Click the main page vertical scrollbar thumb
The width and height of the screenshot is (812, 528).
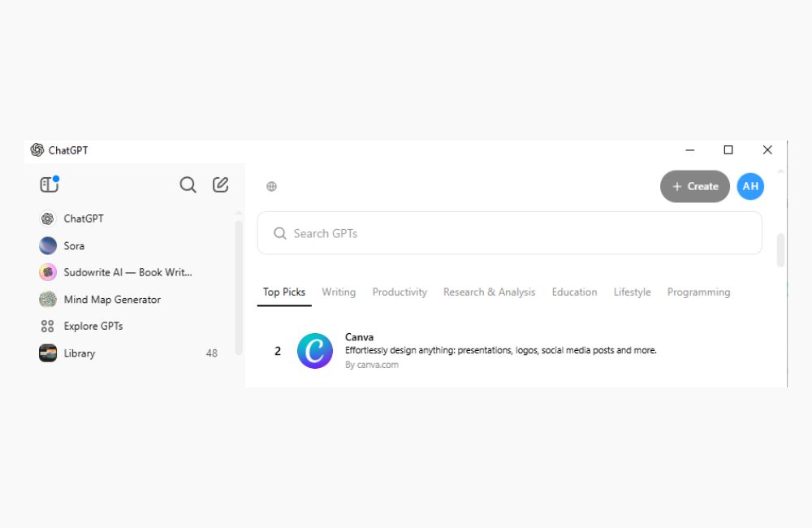[x=781, y=251]
